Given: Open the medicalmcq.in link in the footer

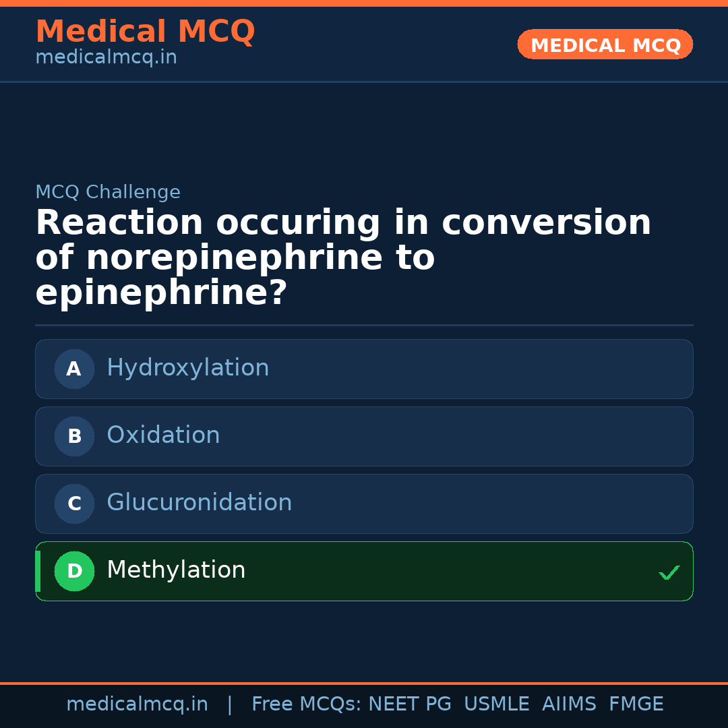Looking at the screenshot, I should tap(137, 704).
